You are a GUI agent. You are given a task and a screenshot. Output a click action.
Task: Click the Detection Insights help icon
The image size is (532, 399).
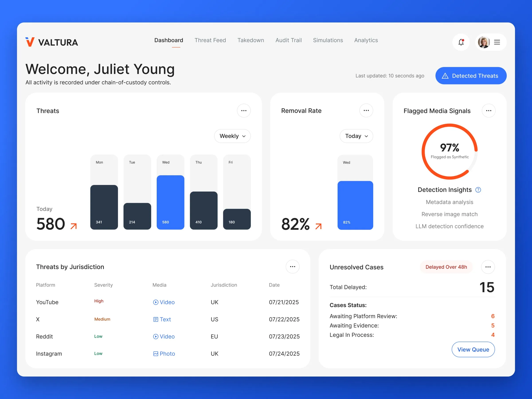click(x=478, y=190)
